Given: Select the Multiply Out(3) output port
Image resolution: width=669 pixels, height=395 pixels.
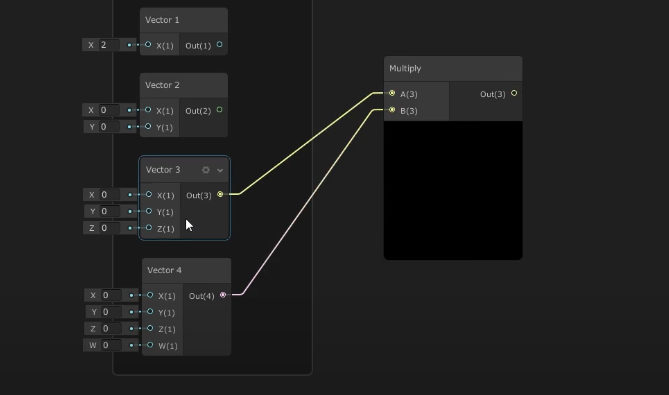Looking at the screenshot, I should (x=514, y=93).
